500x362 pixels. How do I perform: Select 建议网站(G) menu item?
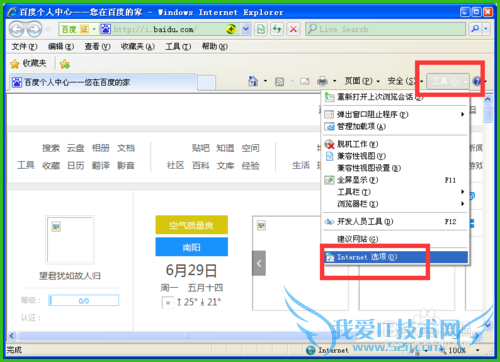[395, 239]
